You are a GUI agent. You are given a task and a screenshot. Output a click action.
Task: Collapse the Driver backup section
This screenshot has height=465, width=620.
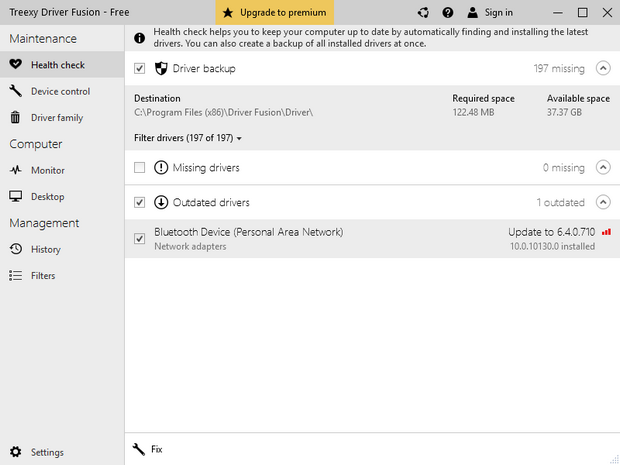click(x=602, y=69)
